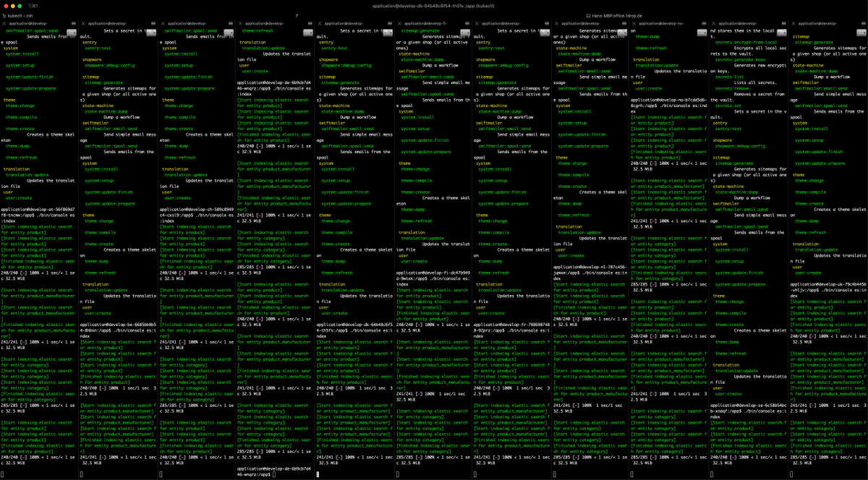Close the develop-no split pane
The width and height of the screenshot is (868, 480).
tap(634, 24)
